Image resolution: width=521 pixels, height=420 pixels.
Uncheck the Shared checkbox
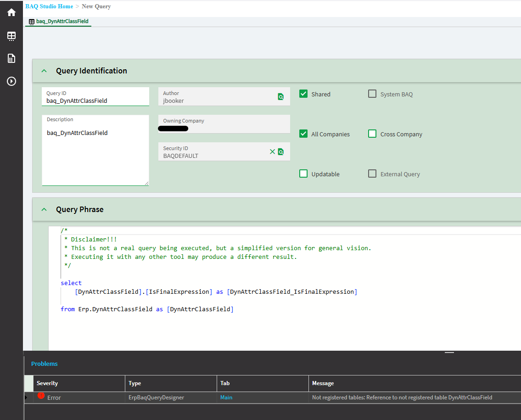point(303,94)
